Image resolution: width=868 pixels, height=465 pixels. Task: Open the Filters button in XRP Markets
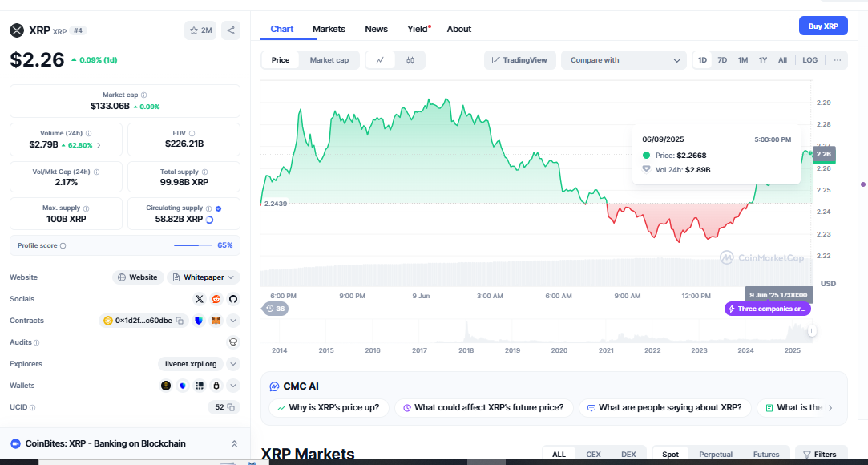tap(821, 454)
